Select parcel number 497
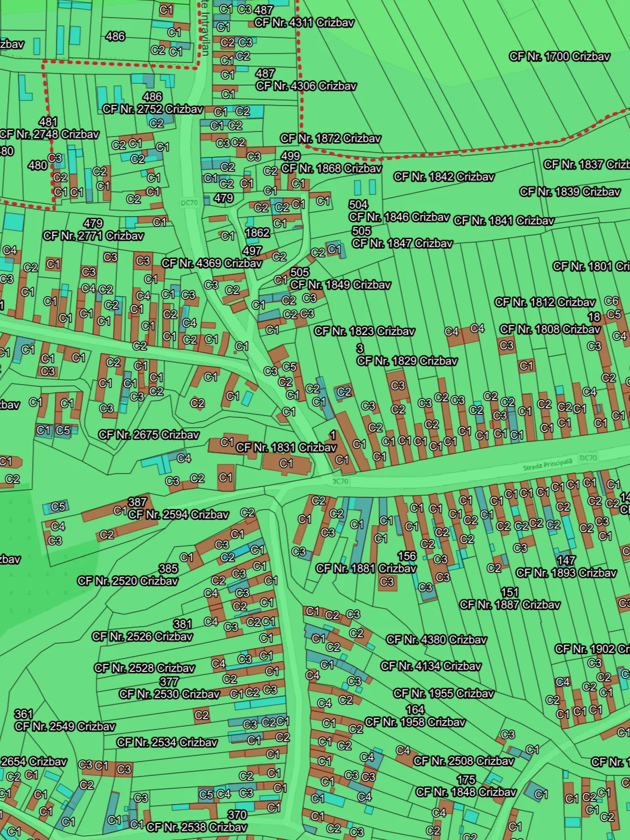The image size is (630, 840). pos(253,250)
